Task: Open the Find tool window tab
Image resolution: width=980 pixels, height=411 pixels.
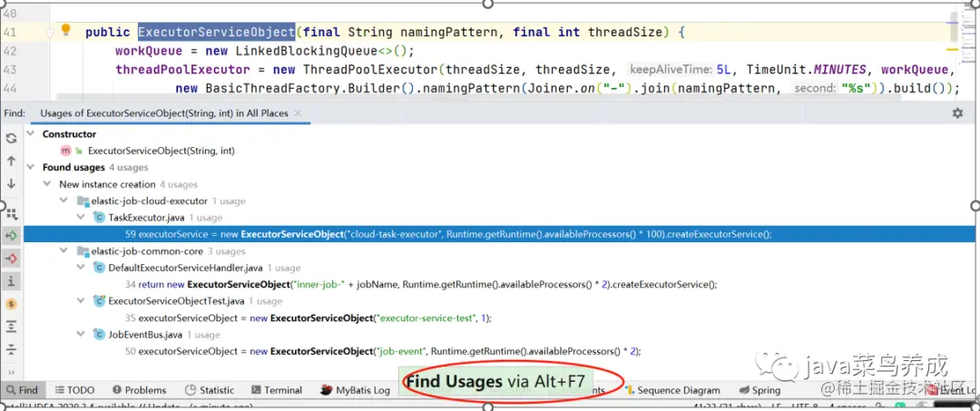Action: point(22,390)
